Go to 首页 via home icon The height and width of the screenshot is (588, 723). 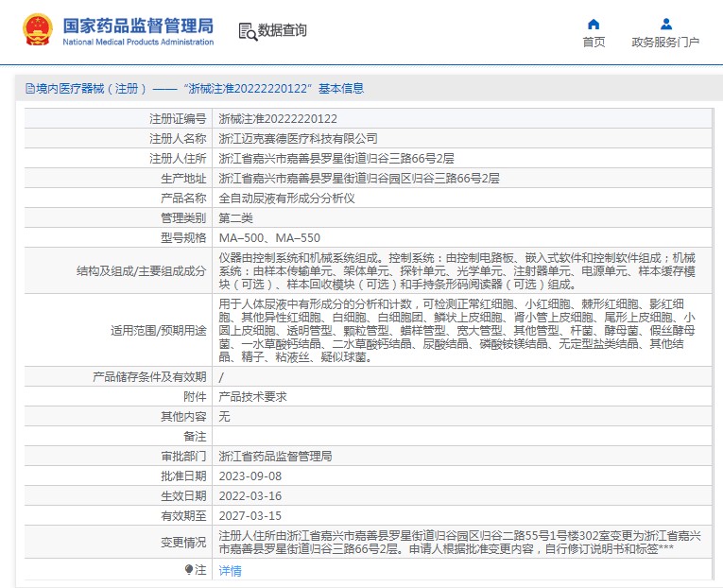[594, 24]
